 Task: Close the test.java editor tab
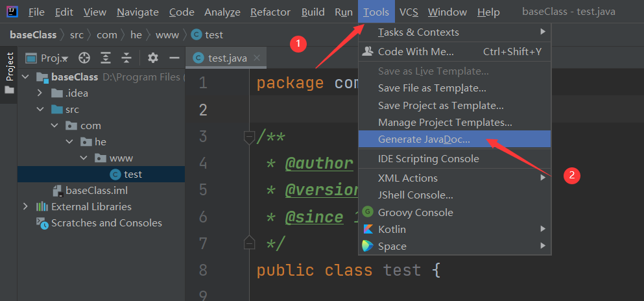point(257,58)
